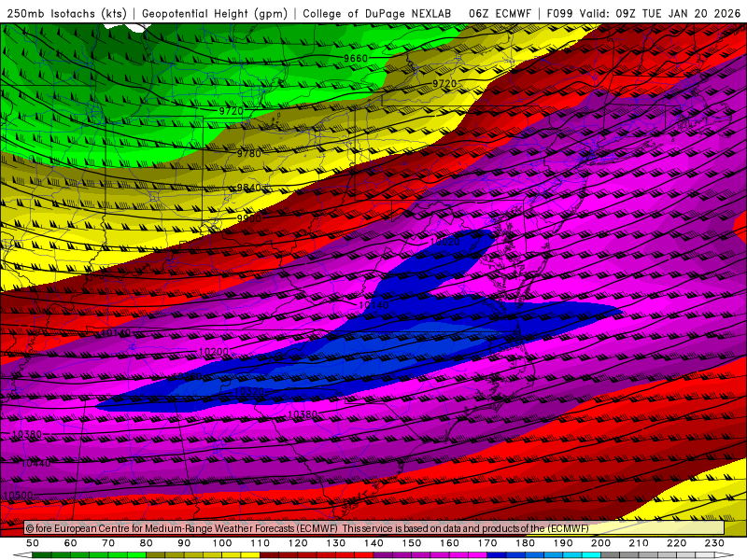This screenshot has width=747, height=560.
Task: Click the dark purple swatch starting at 140
Action: point(383,554)
